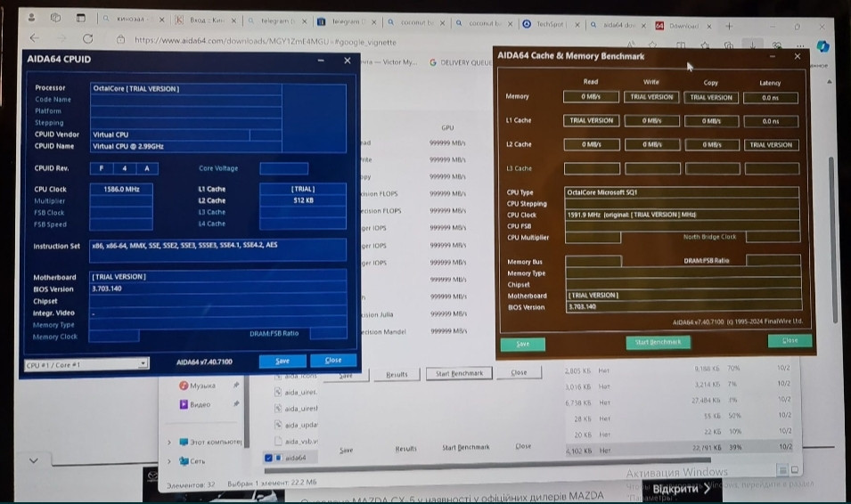Click the browser Refresh icon

87,38
